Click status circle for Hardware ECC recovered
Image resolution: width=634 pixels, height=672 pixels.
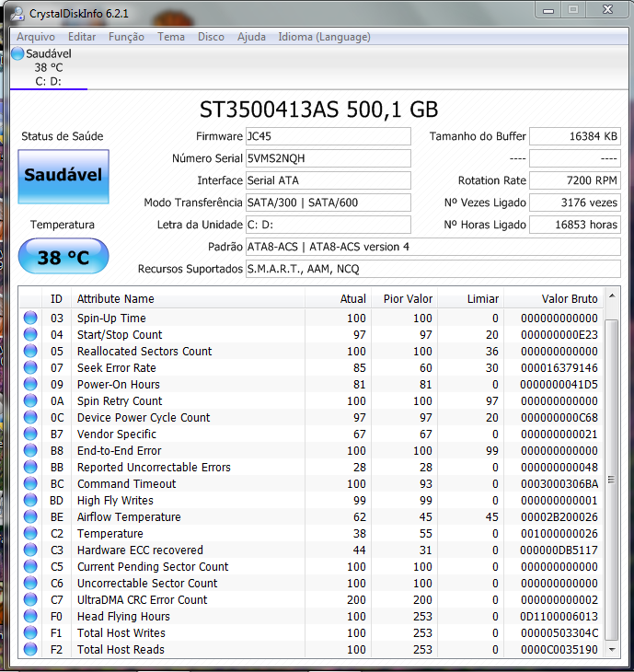(30, 550)
